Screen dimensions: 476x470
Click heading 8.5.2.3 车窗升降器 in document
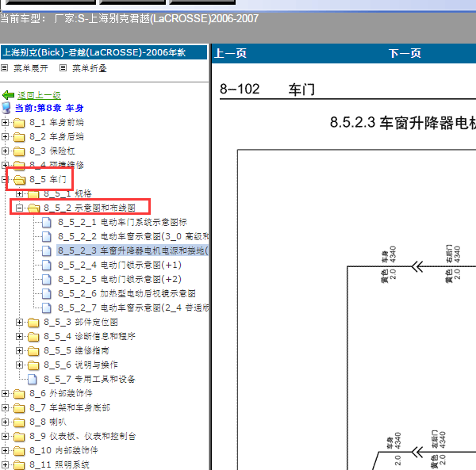(403, 123)
